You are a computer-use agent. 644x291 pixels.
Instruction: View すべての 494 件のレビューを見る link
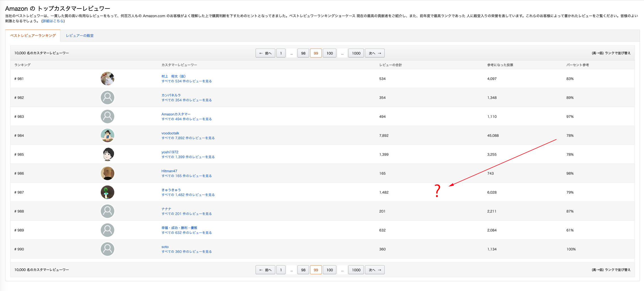(x=187, y=119)
